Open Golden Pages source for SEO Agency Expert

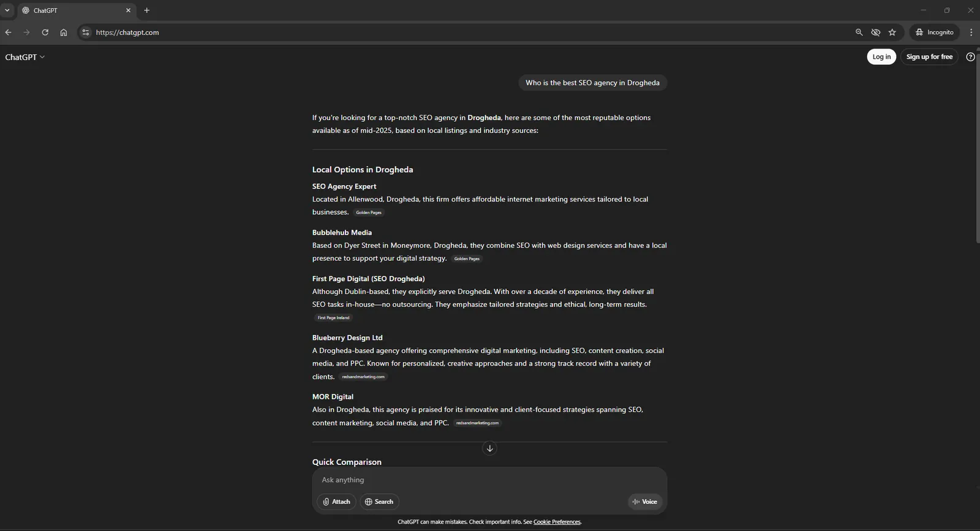(369, 213)
